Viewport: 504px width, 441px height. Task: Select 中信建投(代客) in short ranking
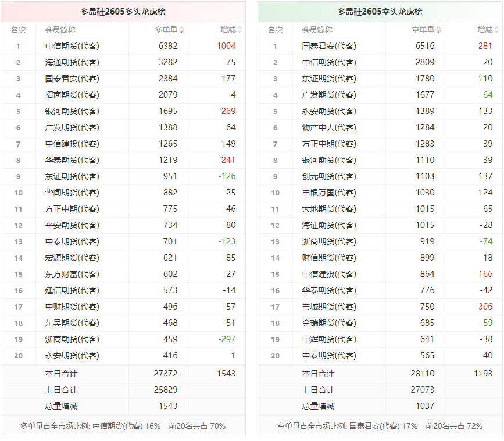[329, 275]
